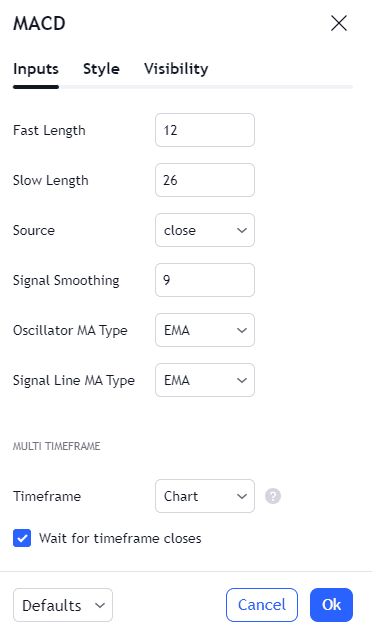
Task: Expand the Oscillator MA Type dropdown
Action: tap(205, 330)
